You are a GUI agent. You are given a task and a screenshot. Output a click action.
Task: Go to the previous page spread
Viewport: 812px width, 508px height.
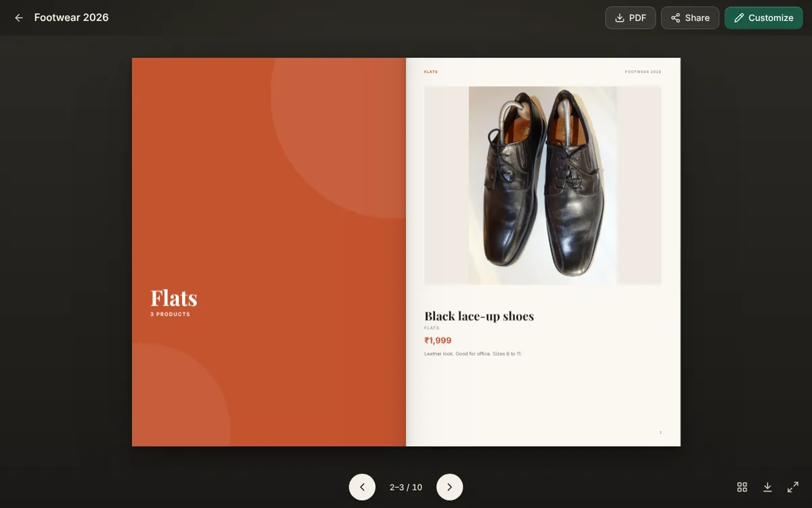pyautogui.click(x=362, y=487)
